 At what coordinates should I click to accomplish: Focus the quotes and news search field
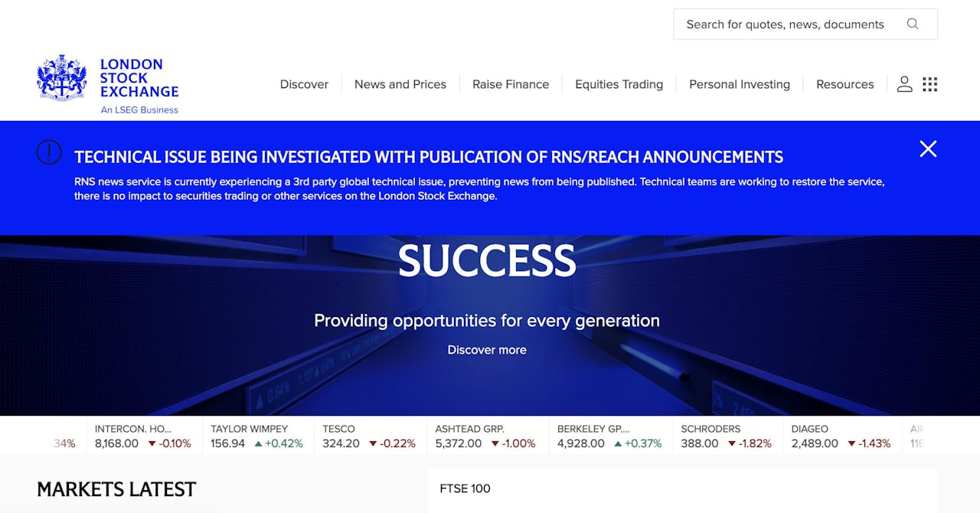805,24
